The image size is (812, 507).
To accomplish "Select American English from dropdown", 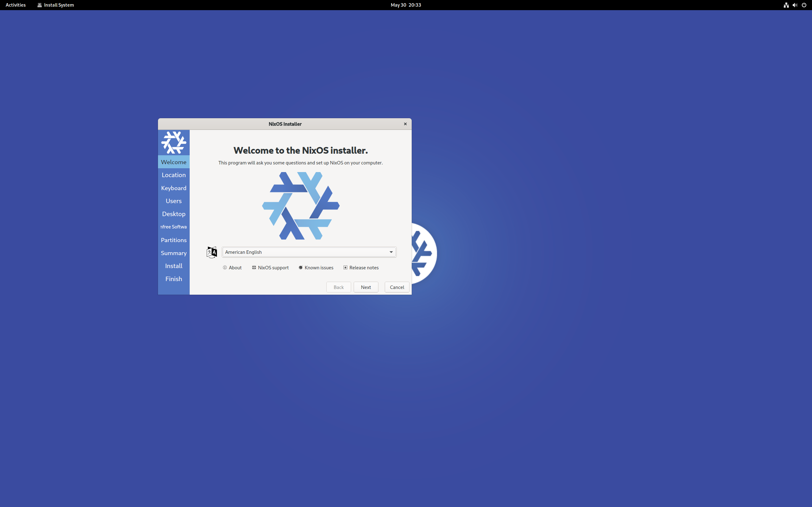I will coord(308,252).
